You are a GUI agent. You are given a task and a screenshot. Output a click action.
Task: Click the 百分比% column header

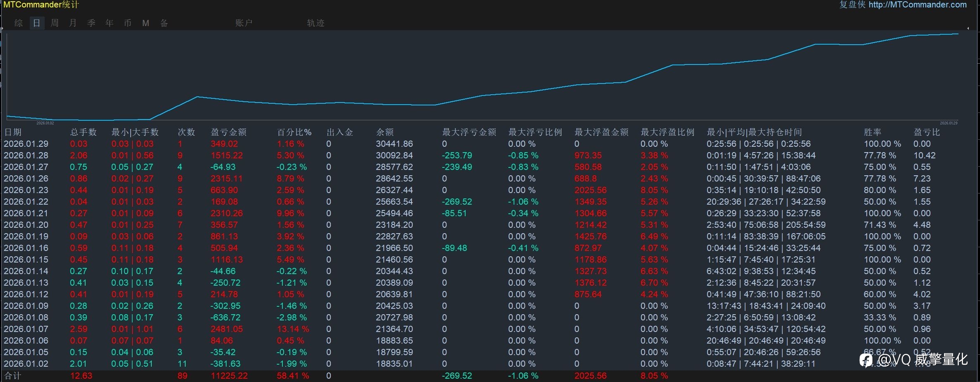(294, 132)
